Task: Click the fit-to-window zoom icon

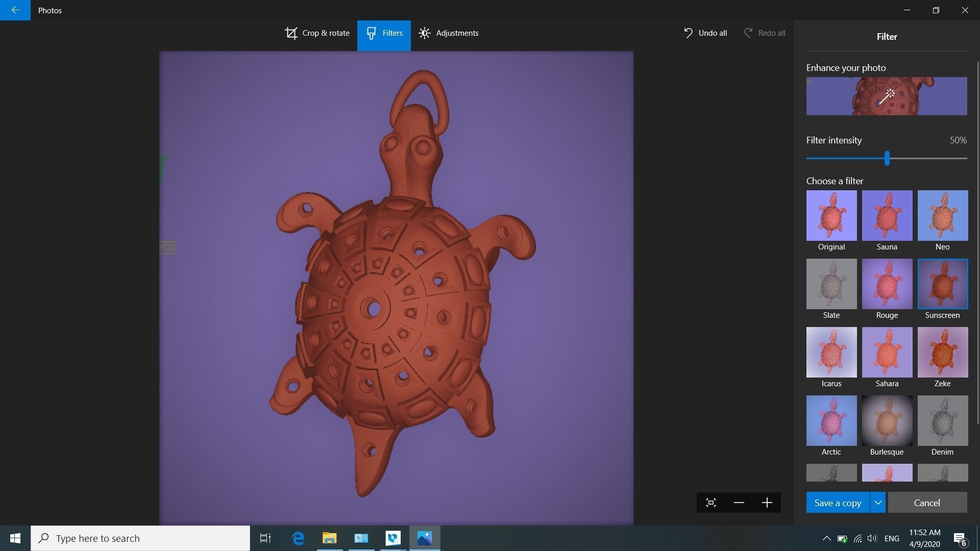Action: coord(710,503)
